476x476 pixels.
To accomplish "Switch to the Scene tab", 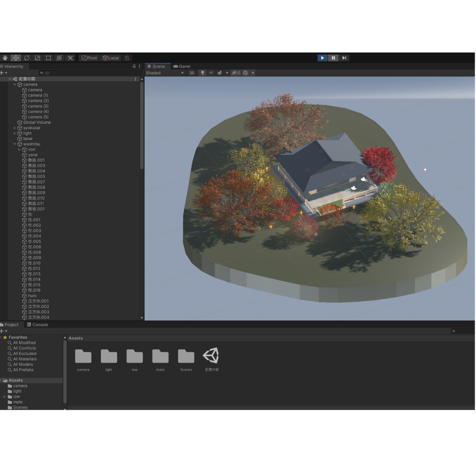I will click(156, 66).
